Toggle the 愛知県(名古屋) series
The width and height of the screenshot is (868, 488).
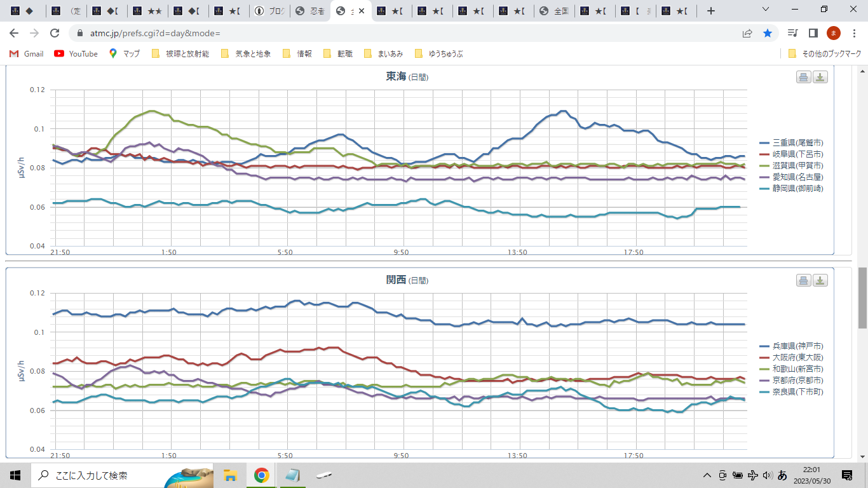tap(791, 177)
